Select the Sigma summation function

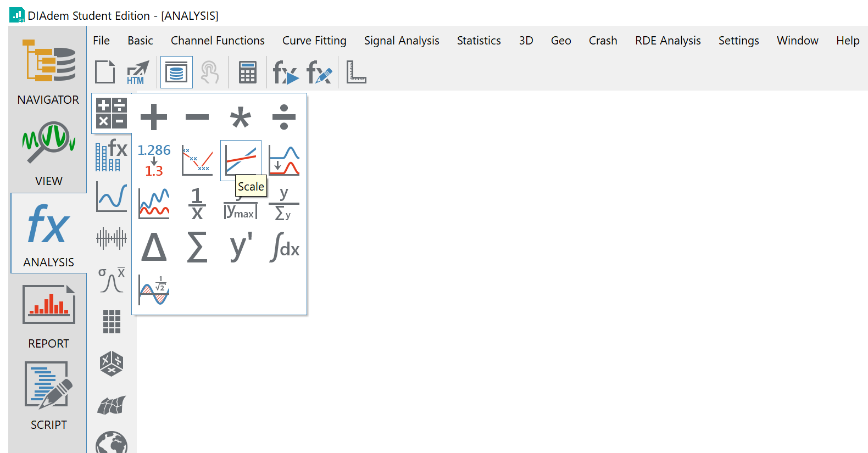(x=197, y=247)
